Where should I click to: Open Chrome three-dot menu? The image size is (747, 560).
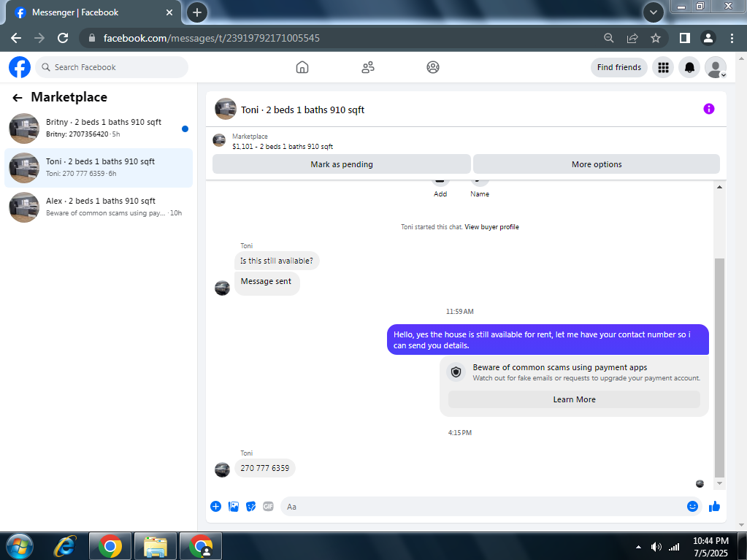(x=732, y=38)
